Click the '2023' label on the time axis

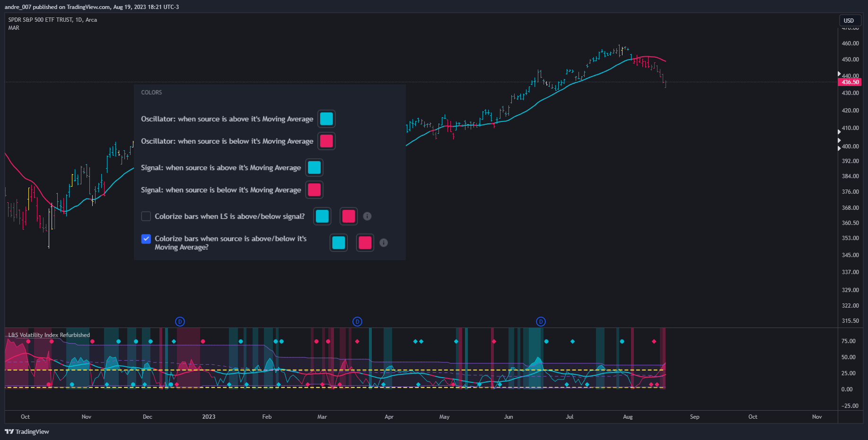tap(209, 417)
